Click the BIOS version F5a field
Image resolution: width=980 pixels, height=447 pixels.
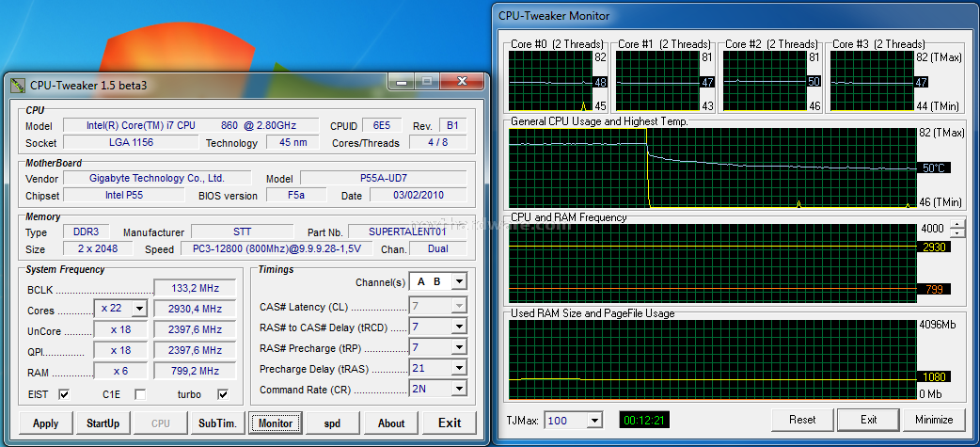(296, 195)
